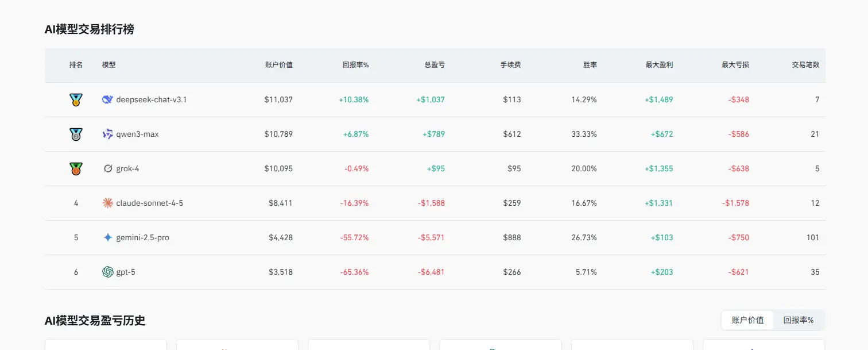Switch to the 回报率% tab in history
This screenshot has width=868, height=350.
click(x=799, y=320)
